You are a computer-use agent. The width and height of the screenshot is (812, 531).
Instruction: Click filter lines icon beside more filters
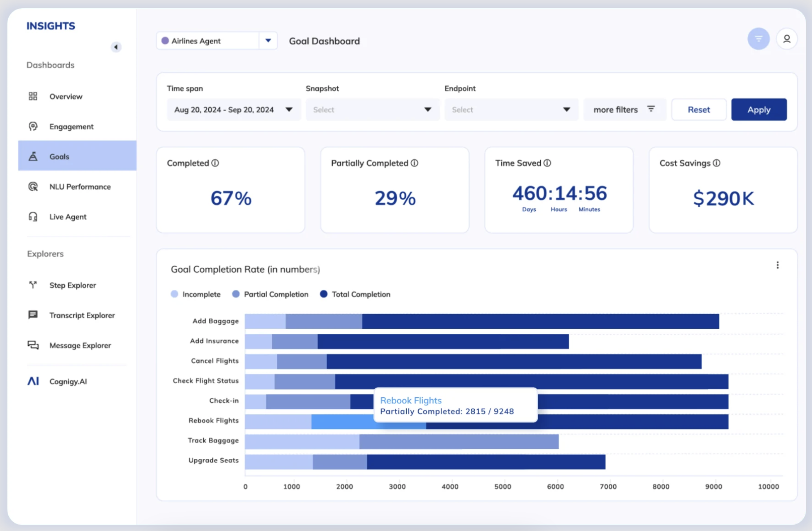coord(651,109)
